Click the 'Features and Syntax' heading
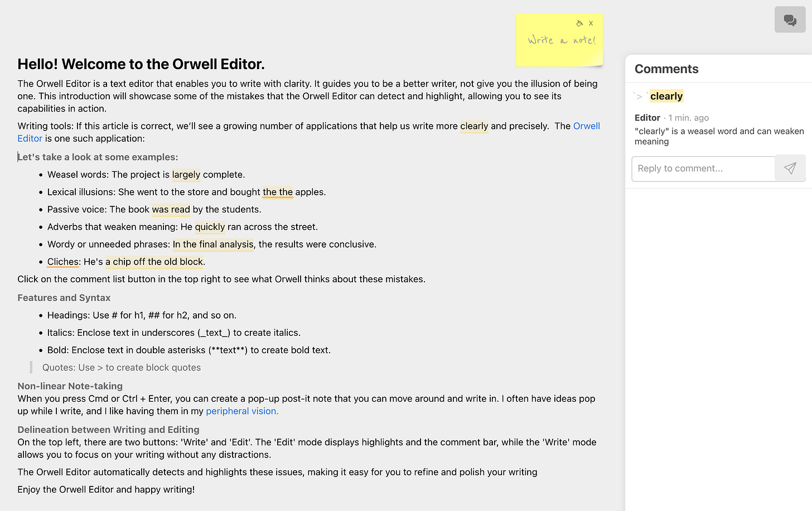812x511 pixels. coord(64,298)
